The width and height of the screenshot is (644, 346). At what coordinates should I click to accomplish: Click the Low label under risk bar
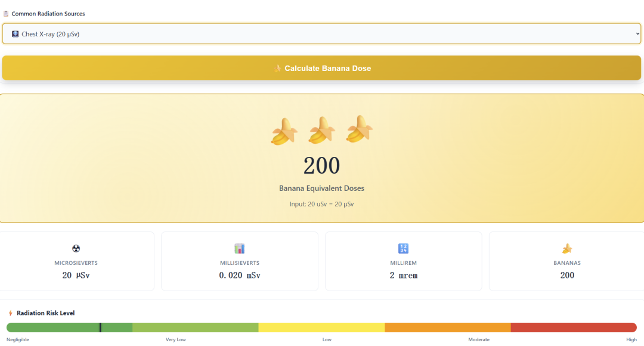click(x=327, y=339)
